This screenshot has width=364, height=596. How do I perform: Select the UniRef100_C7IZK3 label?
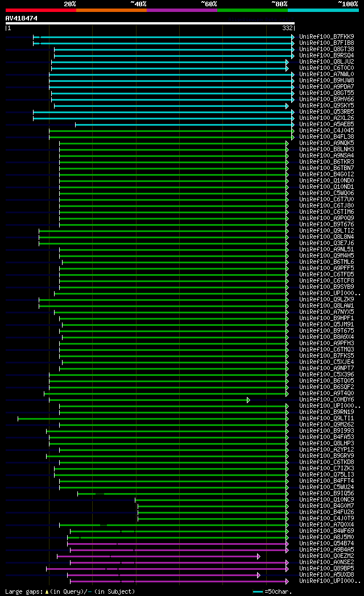pyautogui.click(x=326, y=468)
